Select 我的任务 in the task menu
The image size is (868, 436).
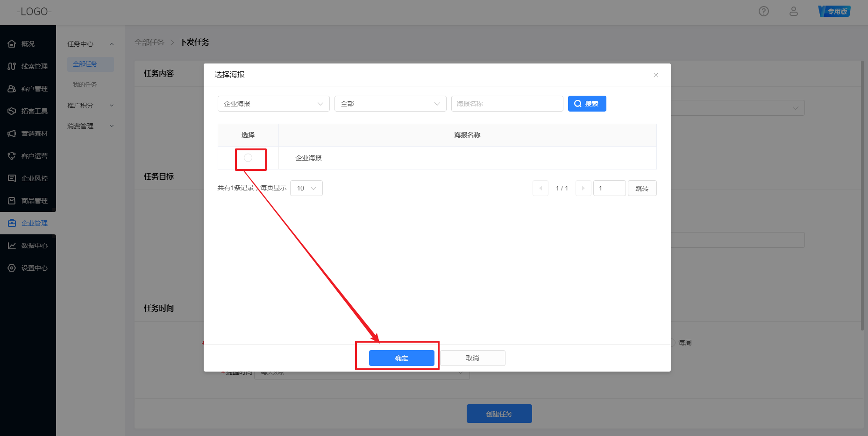(x=85, y=84)
